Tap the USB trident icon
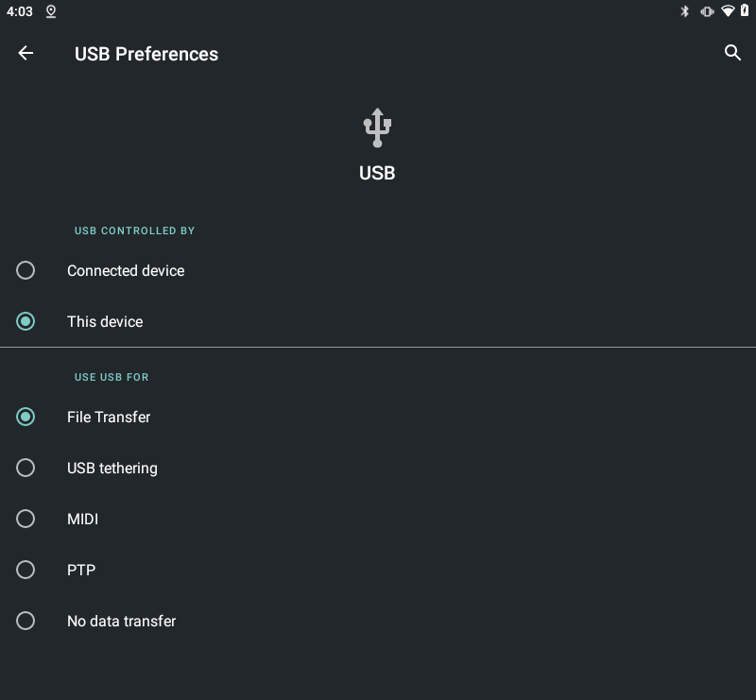 [x=377, y=127]
